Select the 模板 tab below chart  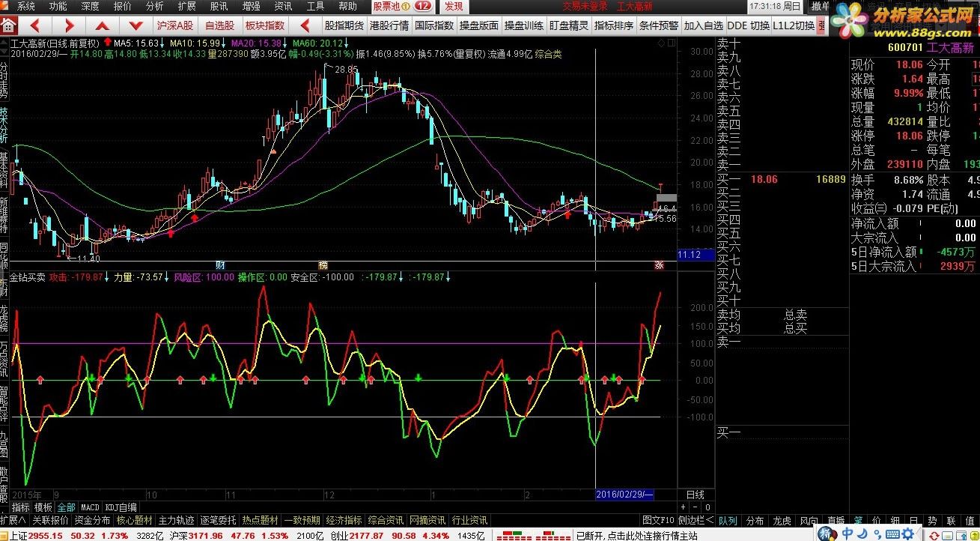[43, 507]
